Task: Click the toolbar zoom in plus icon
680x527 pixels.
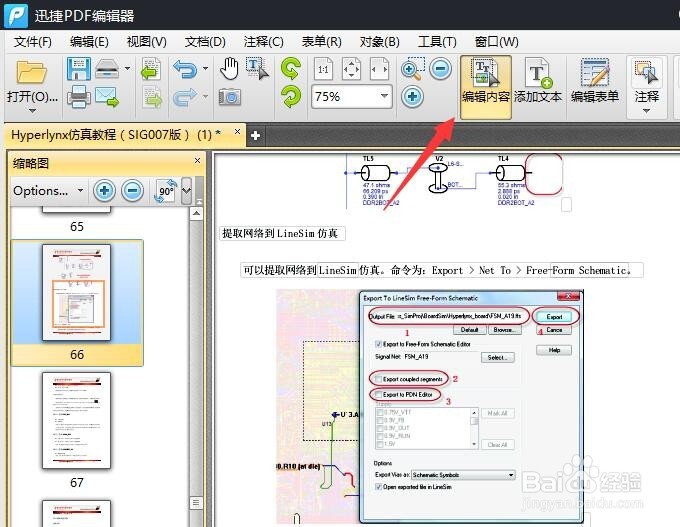Action: (412, 96)
